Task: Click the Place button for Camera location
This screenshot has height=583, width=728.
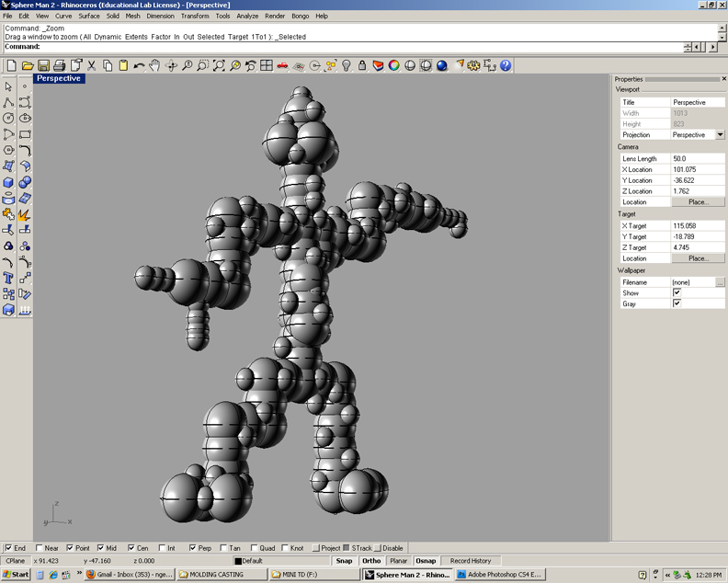Action: click(x=698, y=202)
